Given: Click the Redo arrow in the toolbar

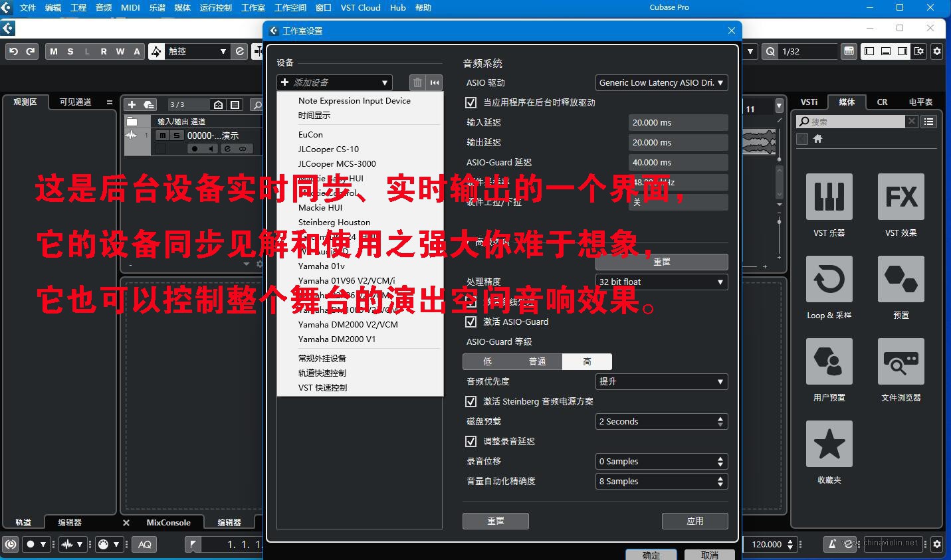Looking at the screenshot, I should pos(30,51).
